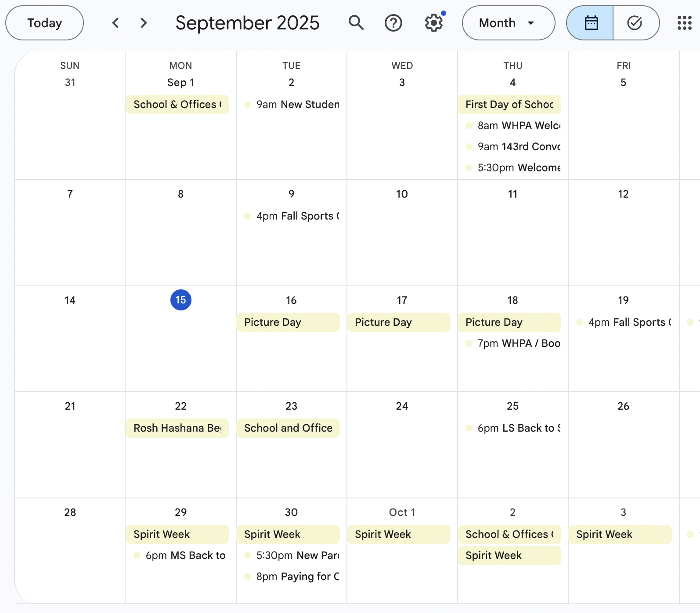The height and width of the screenshot is (613, 700).
Task: Go to next month with forward chevron
Action: pyautogui.click(x=143, y=23)
